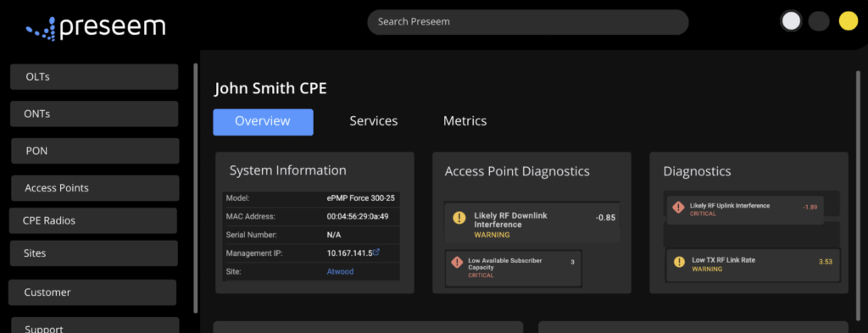Open PON in the sidebar

coord(95,151)
